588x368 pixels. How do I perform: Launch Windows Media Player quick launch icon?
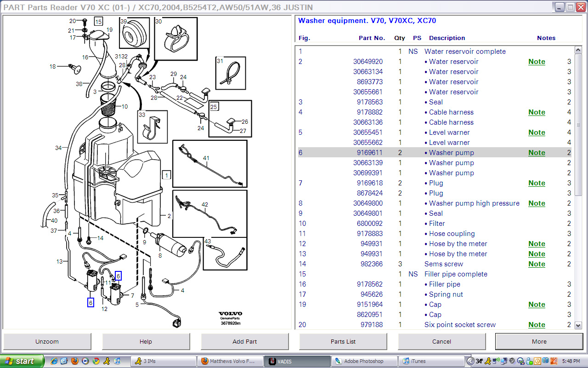pyautogui.click(x=85, y=361)
